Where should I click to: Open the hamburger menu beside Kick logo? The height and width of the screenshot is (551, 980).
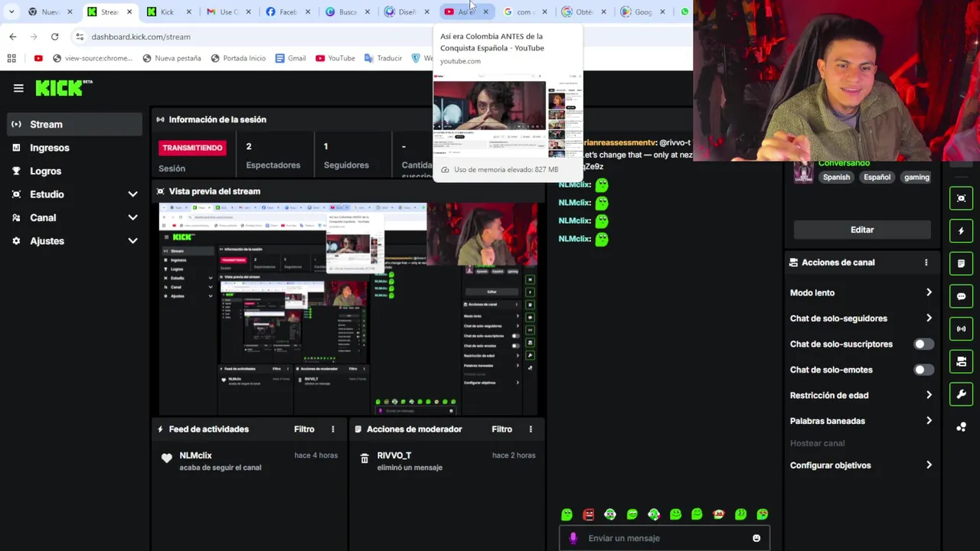pyautogui.click(x=18, y=88)
